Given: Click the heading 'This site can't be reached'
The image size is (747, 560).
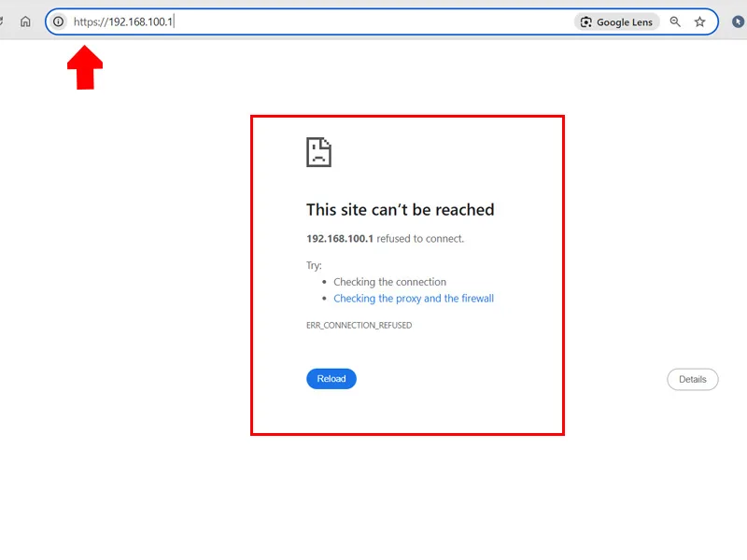Looking at the screenshot, I should pyautogui.click(x=401, y=209).
